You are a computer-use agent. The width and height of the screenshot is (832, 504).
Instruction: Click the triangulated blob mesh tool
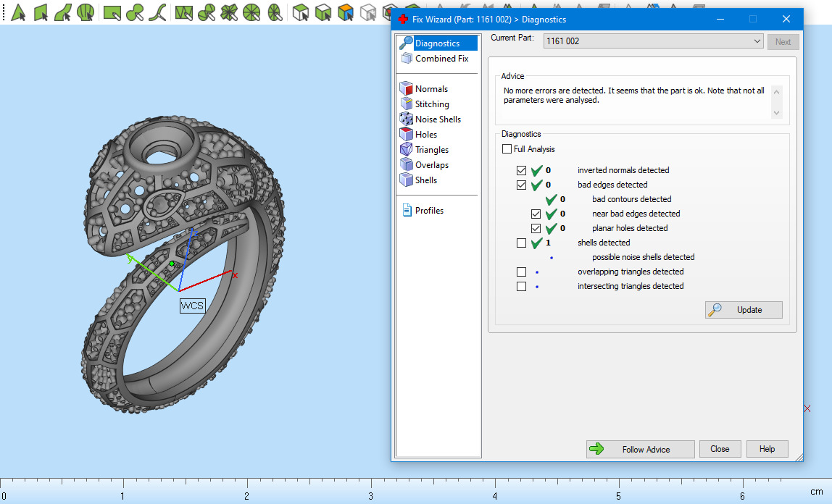pyautogui.click(x=207, y=12)
